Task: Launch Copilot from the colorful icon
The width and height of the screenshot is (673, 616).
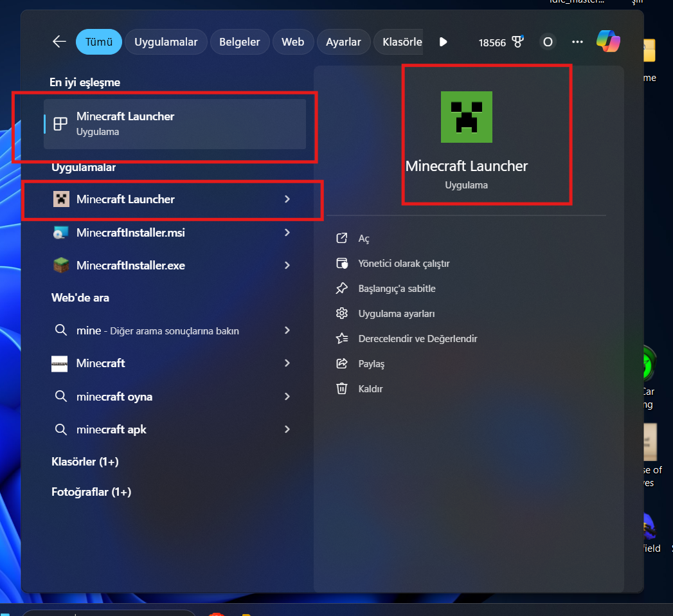Action: pos(608,41)
